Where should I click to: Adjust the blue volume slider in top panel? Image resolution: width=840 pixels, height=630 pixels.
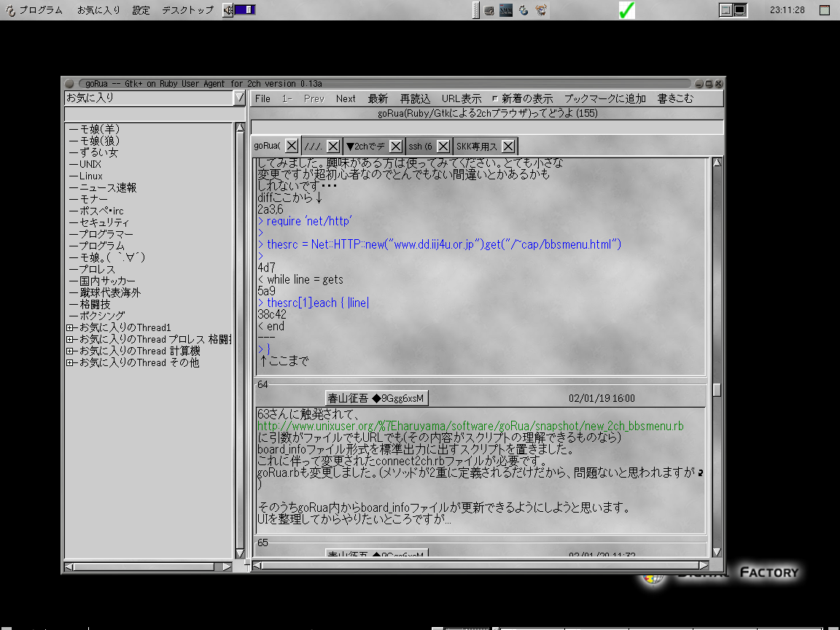click(245, 10)
